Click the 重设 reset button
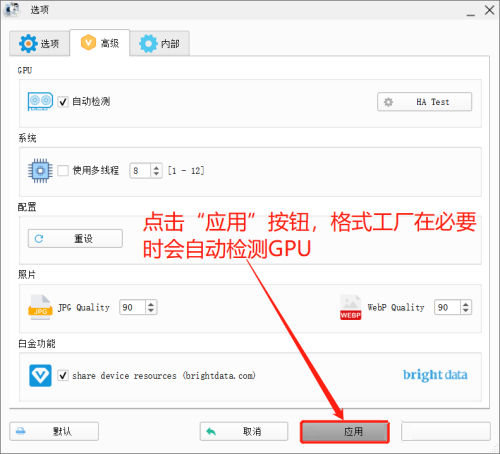This screenshot has height=454, width=500. [x=75, y=238]
